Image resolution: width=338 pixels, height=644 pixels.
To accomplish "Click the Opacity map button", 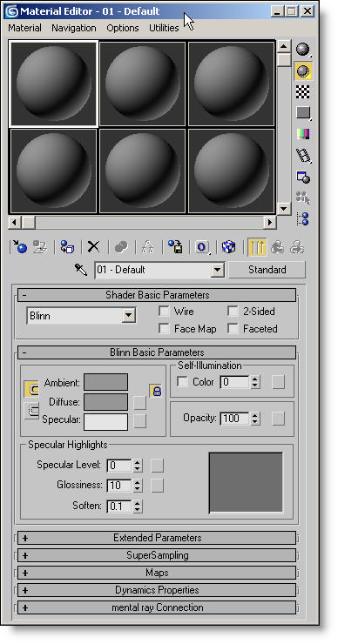I will tap(279, 419).
